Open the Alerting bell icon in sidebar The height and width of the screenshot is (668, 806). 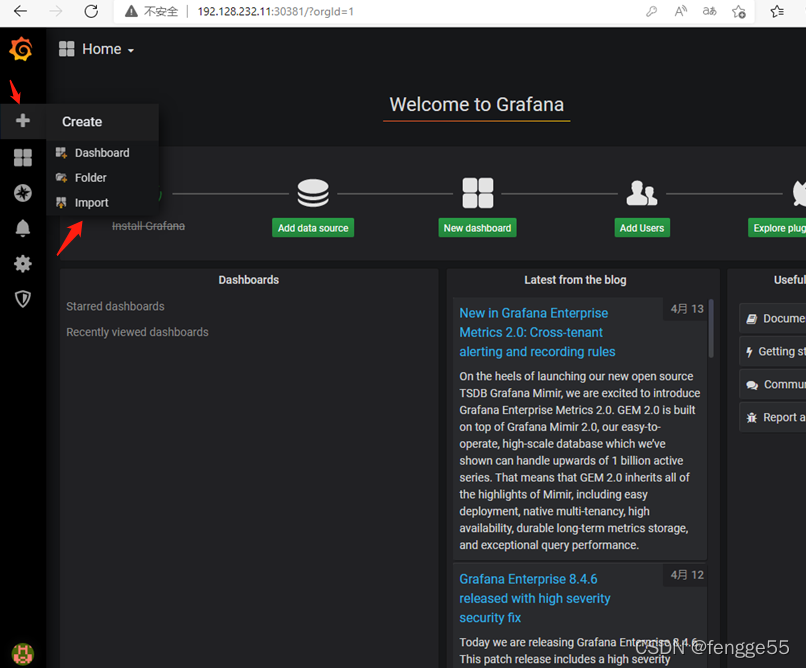[x=23, y=228]
